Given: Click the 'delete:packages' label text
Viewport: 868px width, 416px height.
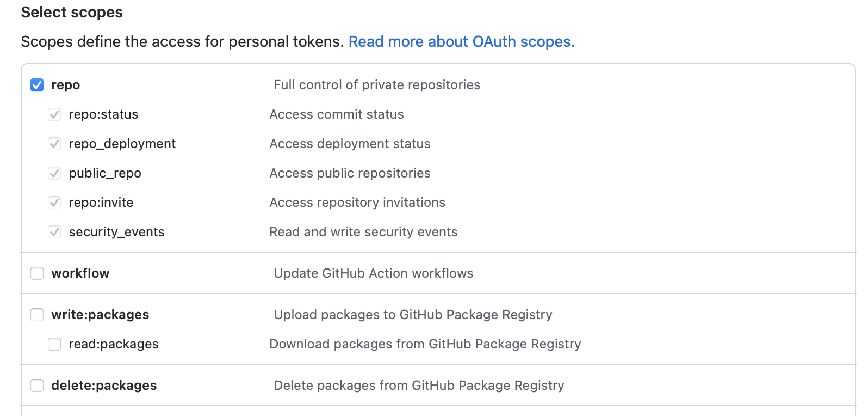Looking at the screenshot, I should (x=104, y=386).
